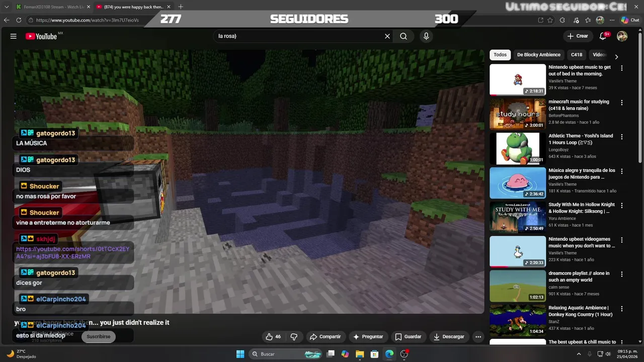Viewport: 644px width, 362px height.
Task: Go back with the browser back arrow
Action: pyautogui.click(x=7, y=20)
